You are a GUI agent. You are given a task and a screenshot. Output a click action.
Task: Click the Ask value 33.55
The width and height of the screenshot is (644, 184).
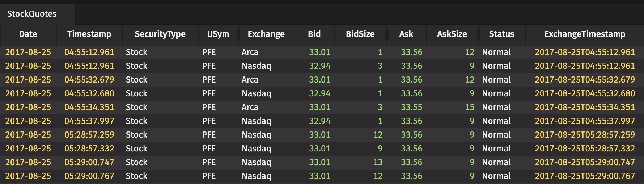[x=412, y=108]
